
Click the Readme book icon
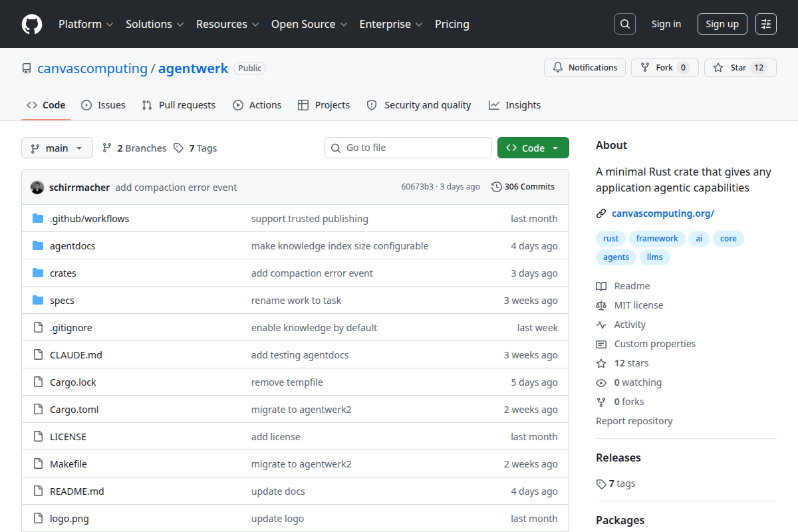click(601, 286)
